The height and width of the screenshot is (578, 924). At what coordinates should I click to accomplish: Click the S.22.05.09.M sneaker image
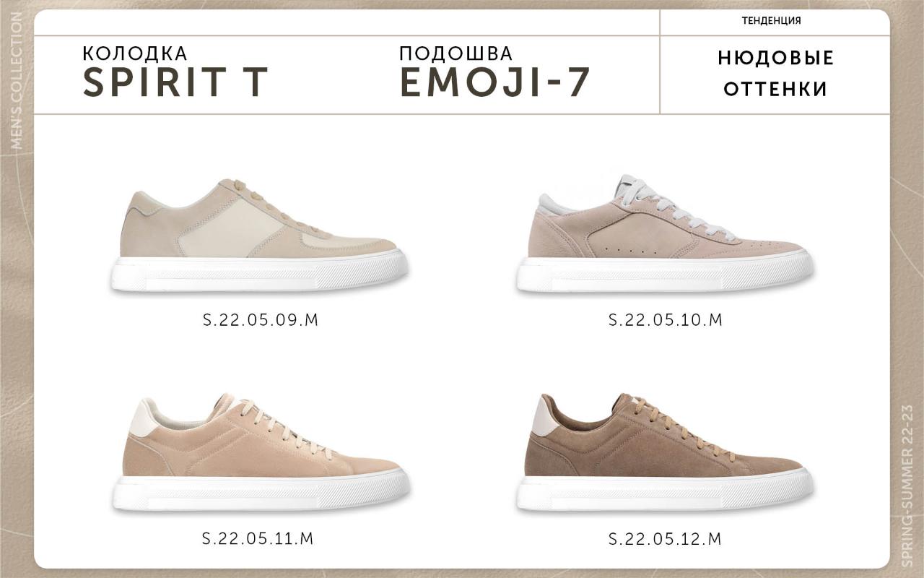pos(261,235)
